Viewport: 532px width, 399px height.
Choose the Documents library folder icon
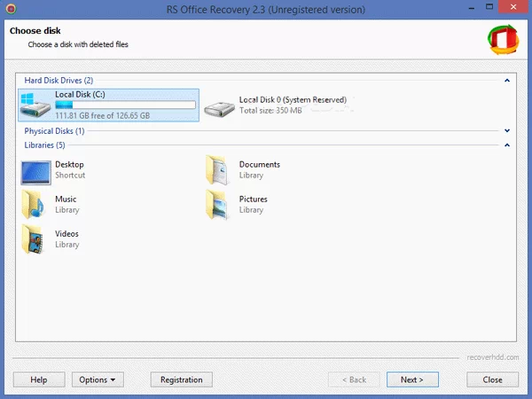tap(217, 170)
